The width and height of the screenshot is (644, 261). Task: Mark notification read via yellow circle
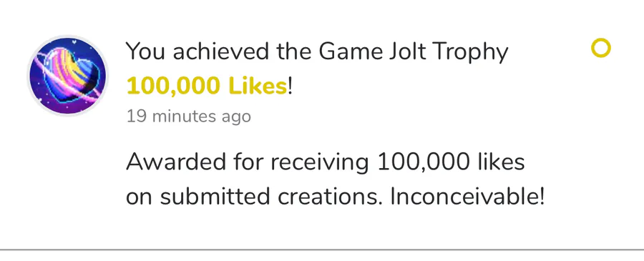(x=601, y=48)
